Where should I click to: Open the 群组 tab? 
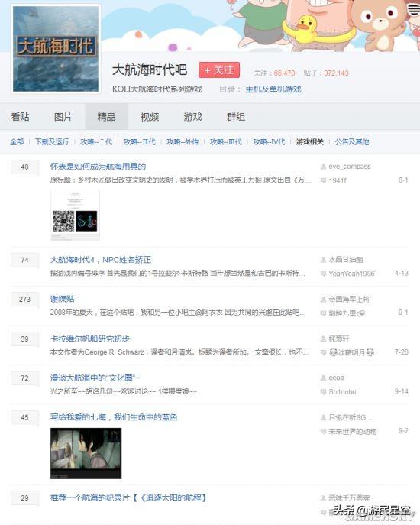[236, 117]
